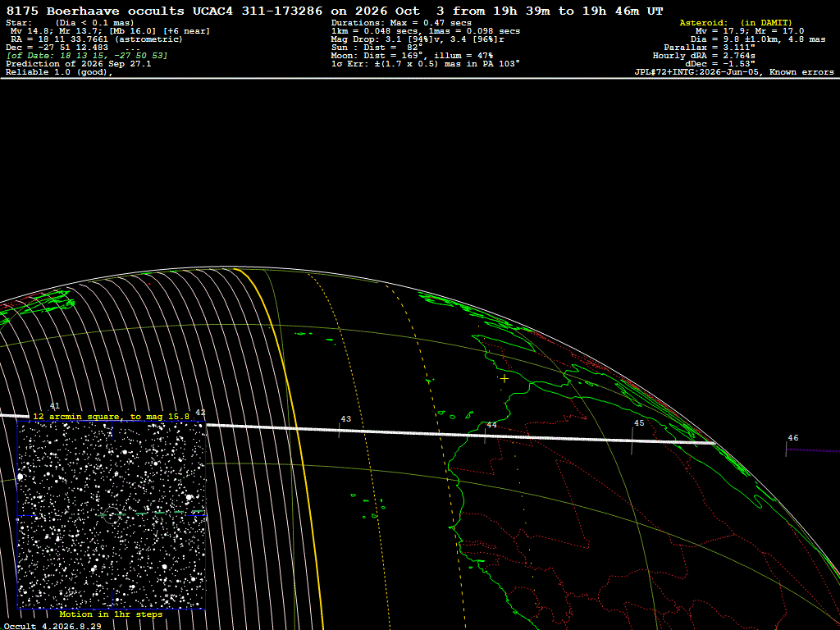
Task: Click the 45 minute tick marker
Action: (x=632, y=442)
